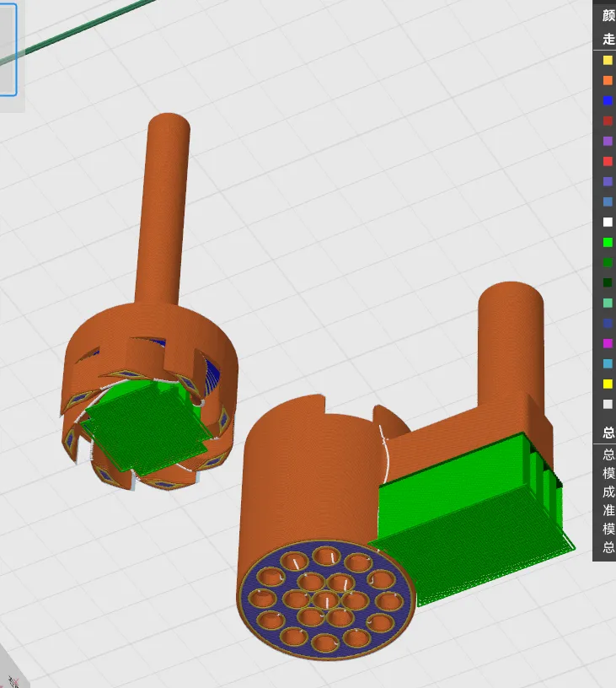The image size is (616, 688).
Task: Toggle the light gray legend swatch
Action: click(x=608, y=404)
